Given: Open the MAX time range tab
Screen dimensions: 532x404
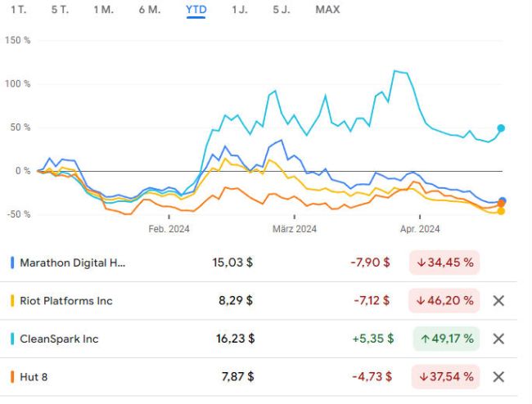Looking at the screenshot, I should 327,10.
